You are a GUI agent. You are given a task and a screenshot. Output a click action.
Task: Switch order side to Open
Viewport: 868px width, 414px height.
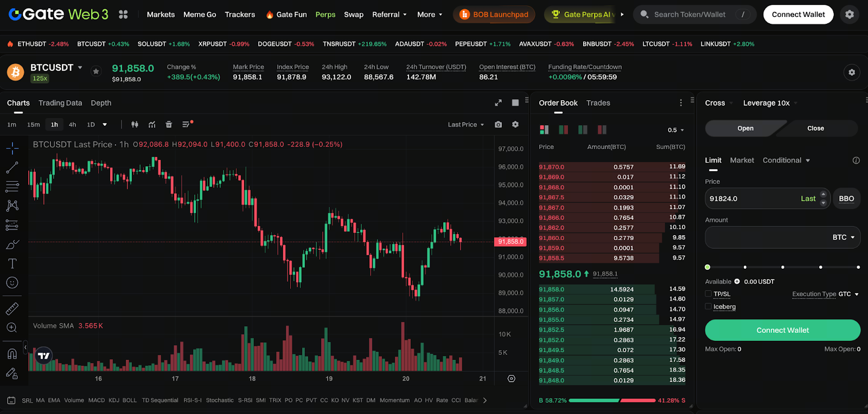pyautogui.click(x=745, y=128)
